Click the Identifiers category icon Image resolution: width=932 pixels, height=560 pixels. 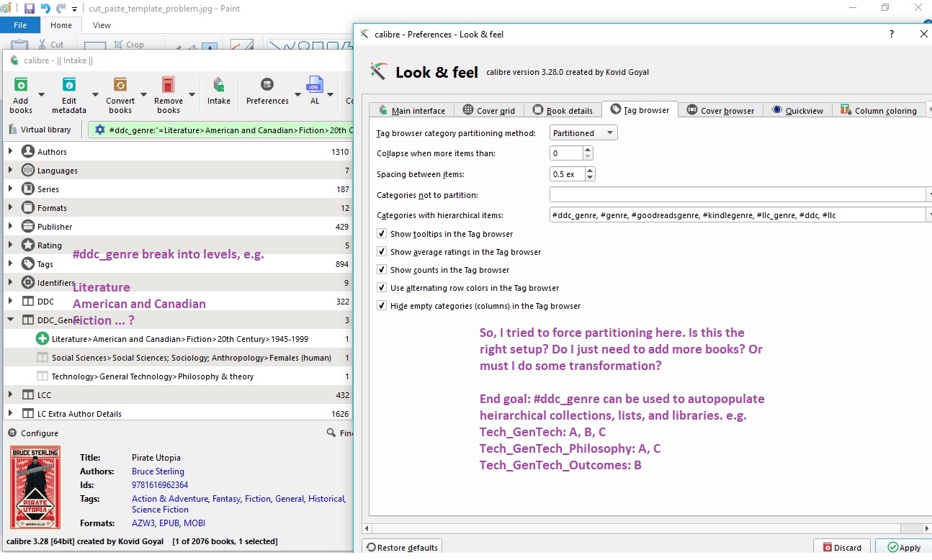coord(28,283)
